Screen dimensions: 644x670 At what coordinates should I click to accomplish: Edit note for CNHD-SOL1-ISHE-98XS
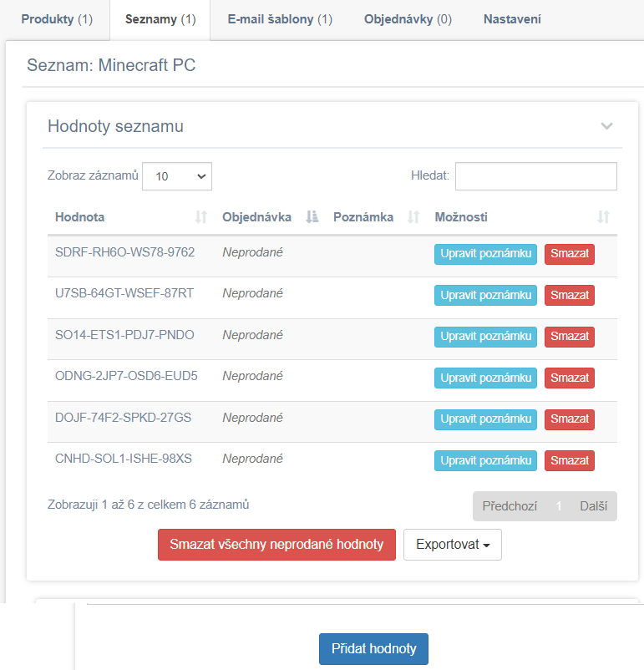point(485,460)
